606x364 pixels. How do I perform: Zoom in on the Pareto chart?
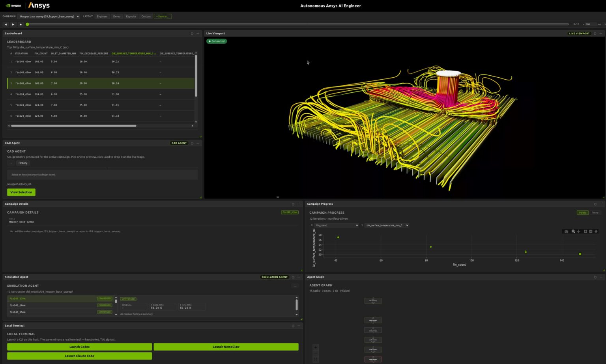tap(585, 231)
